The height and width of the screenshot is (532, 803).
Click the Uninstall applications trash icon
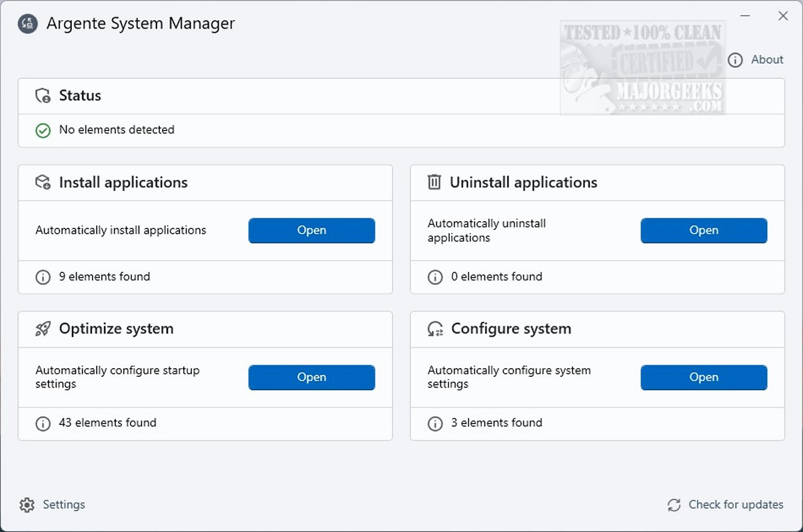[434, 182]
